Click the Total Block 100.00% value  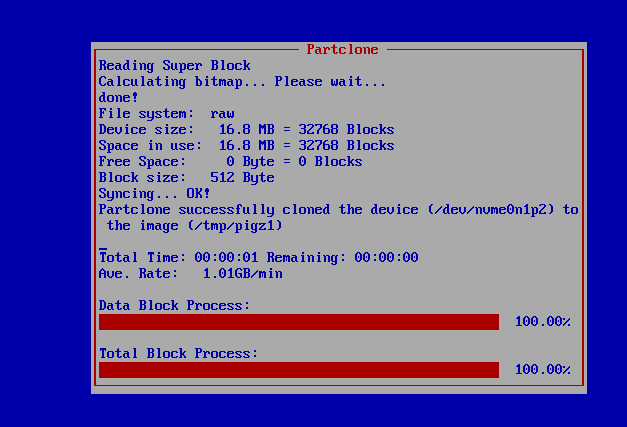click(x=543, y=369)
